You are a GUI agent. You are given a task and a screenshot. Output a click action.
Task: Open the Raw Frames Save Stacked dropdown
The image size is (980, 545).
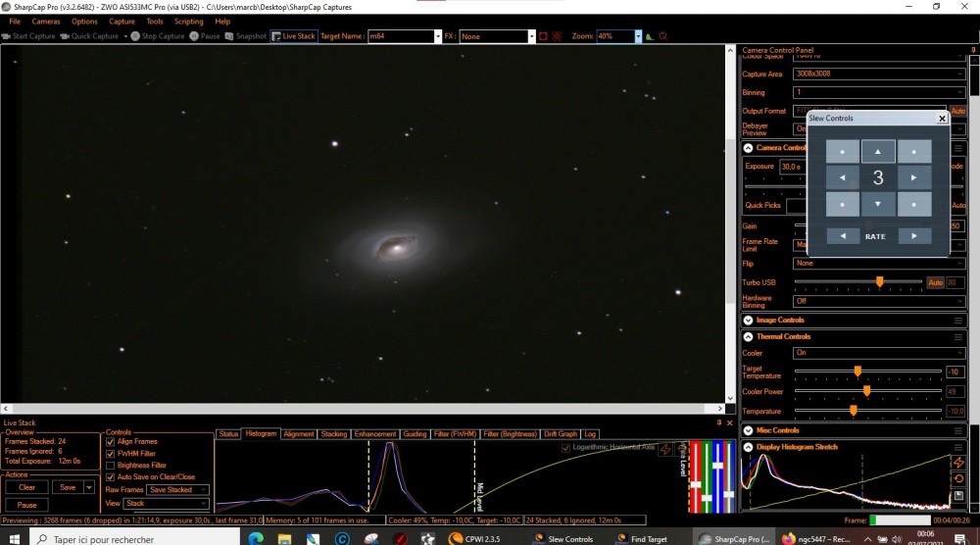178,490
